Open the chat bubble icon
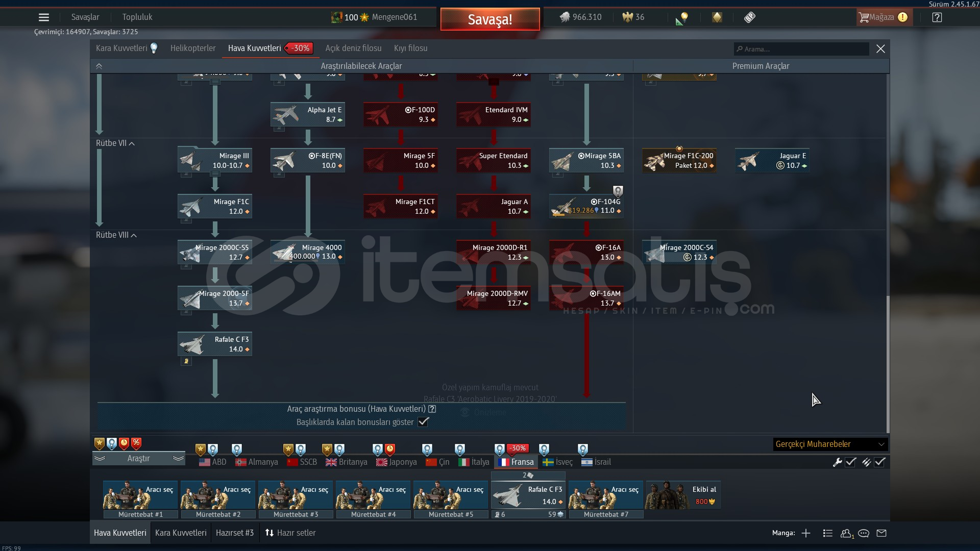This screenshot has width=980, height=551. click(864, 533)
